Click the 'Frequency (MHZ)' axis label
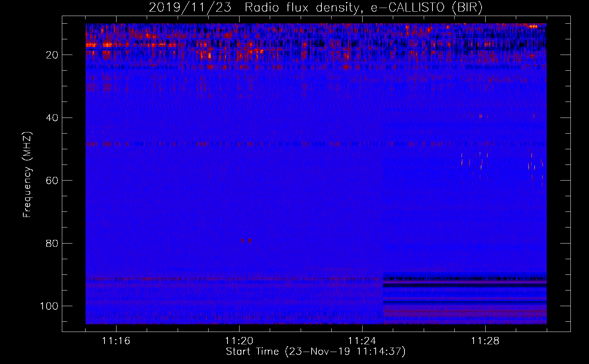The width and height of the screenshot is (589, 364). 27,174
